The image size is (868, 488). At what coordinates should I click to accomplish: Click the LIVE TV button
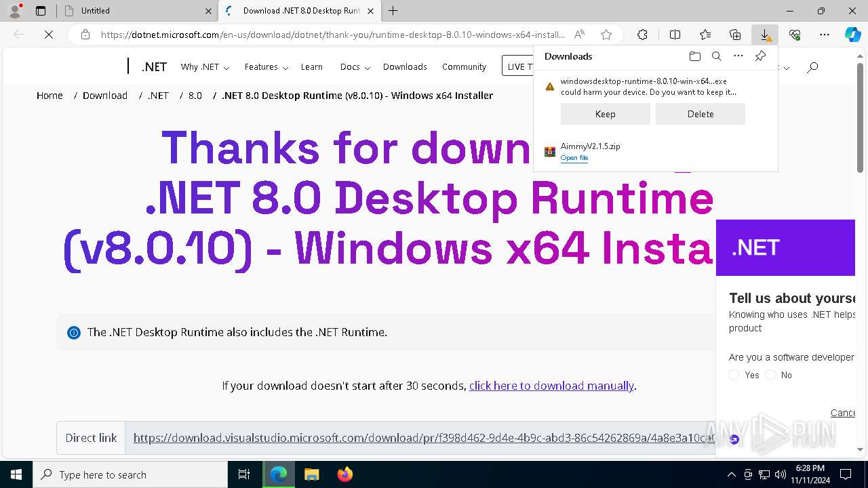coord(518,66)
